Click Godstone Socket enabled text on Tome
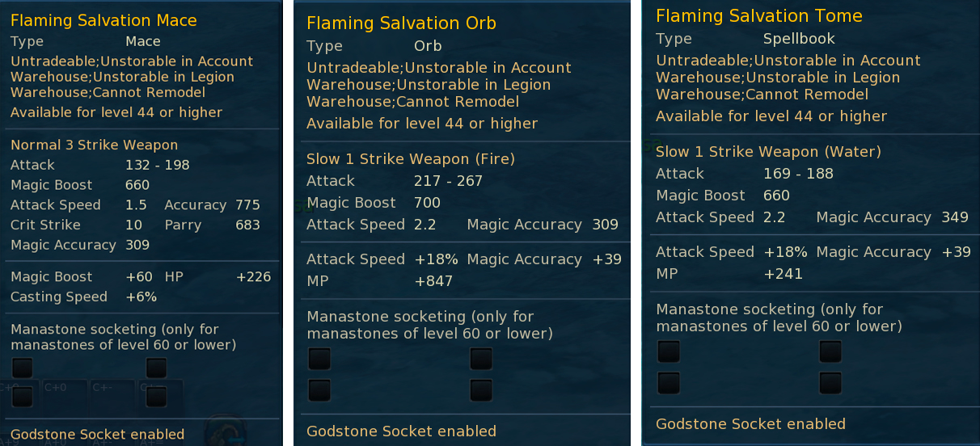The image size is (980, 446). pyautogui.click(x=750, y=424)
